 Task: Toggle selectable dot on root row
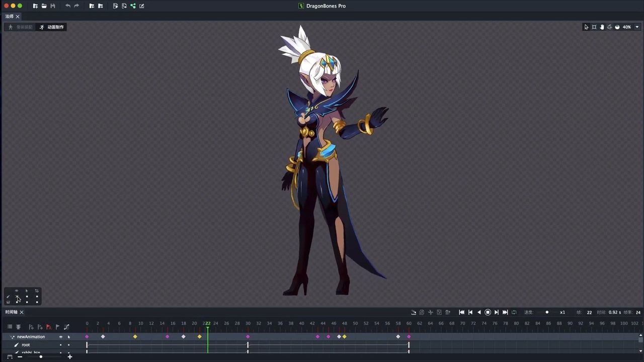pos(69,345)
